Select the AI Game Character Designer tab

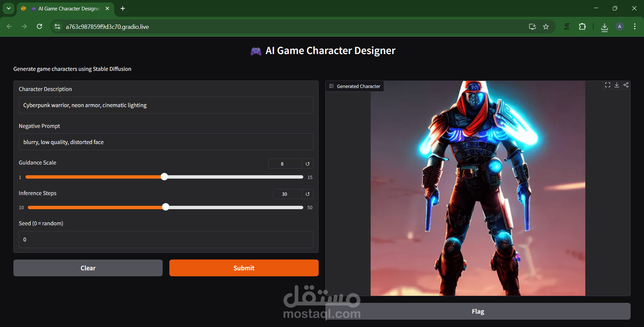pyautogui.click(x=65, y=9)
